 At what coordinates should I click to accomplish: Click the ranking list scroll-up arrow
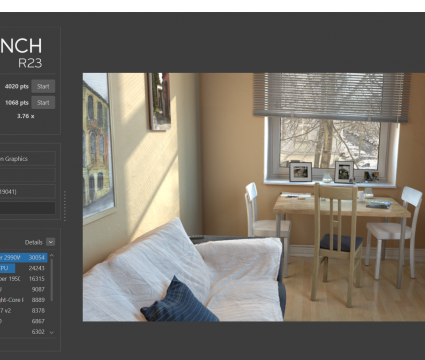pos(52,256)
